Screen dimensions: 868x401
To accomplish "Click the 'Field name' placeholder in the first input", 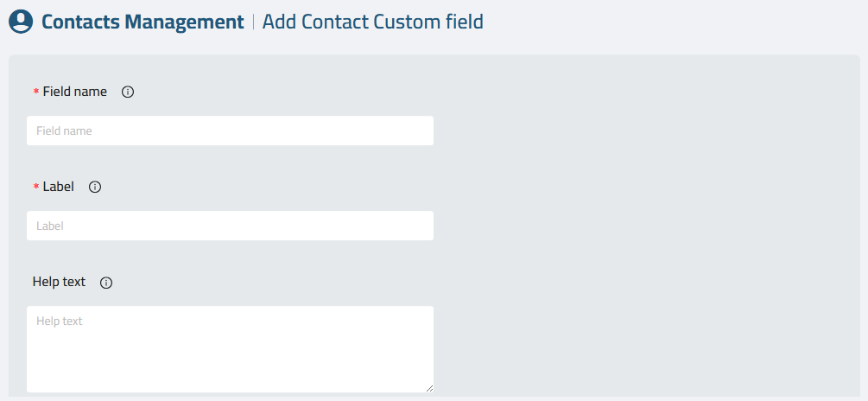I will pyautogui.click(x=64, y=130).
